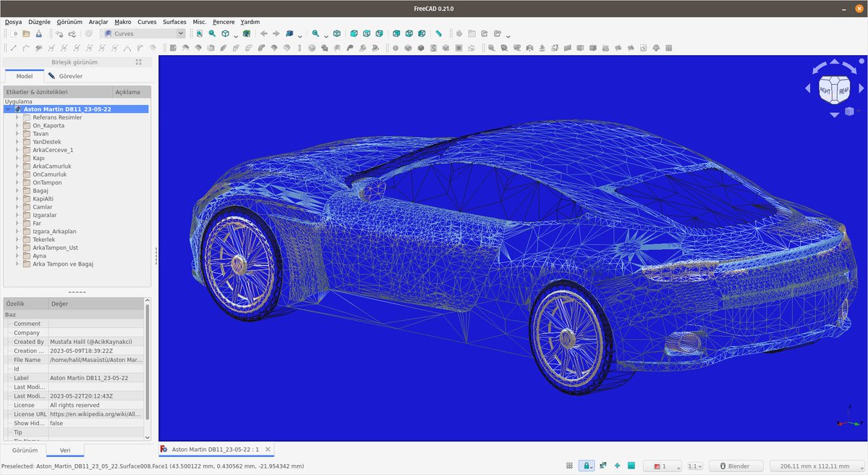
Task: Open the Araçlar menu
Action: 98,22
